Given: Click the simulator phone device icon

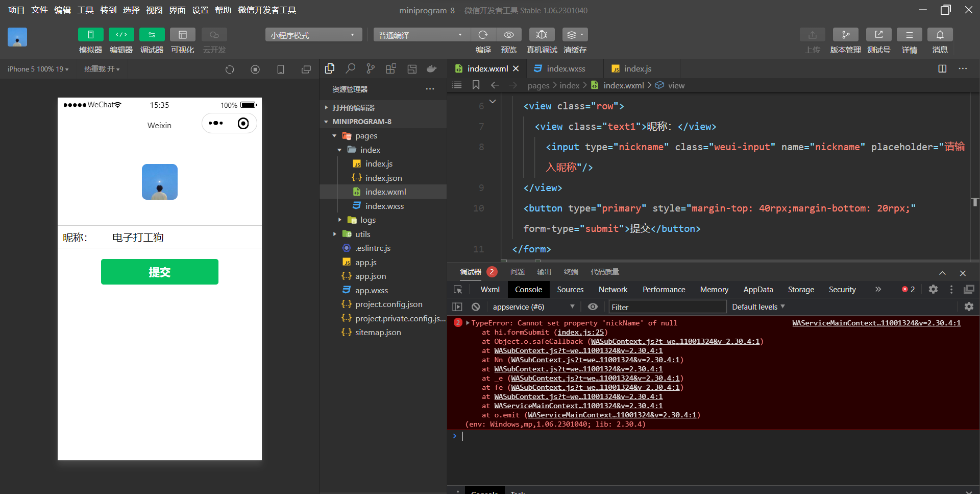Looking at the screenshot, I should 281,69.
